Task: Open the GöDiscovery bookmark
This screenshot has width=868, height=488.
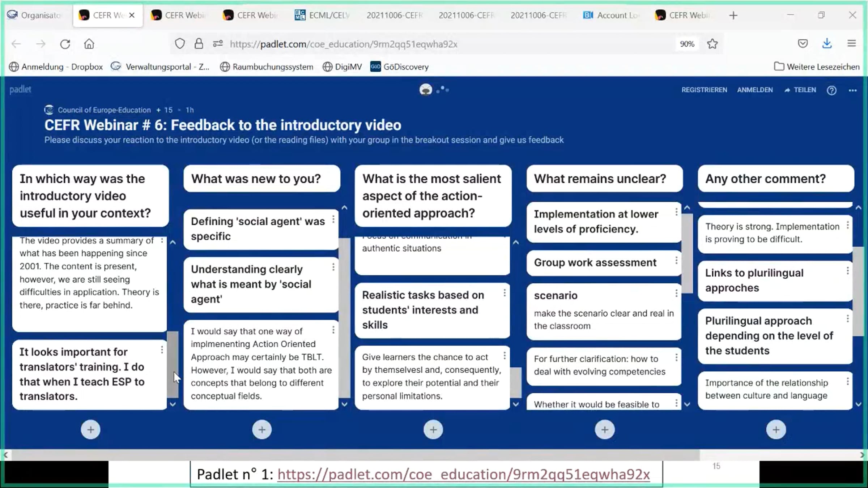Action: click(x=400, y=67)
